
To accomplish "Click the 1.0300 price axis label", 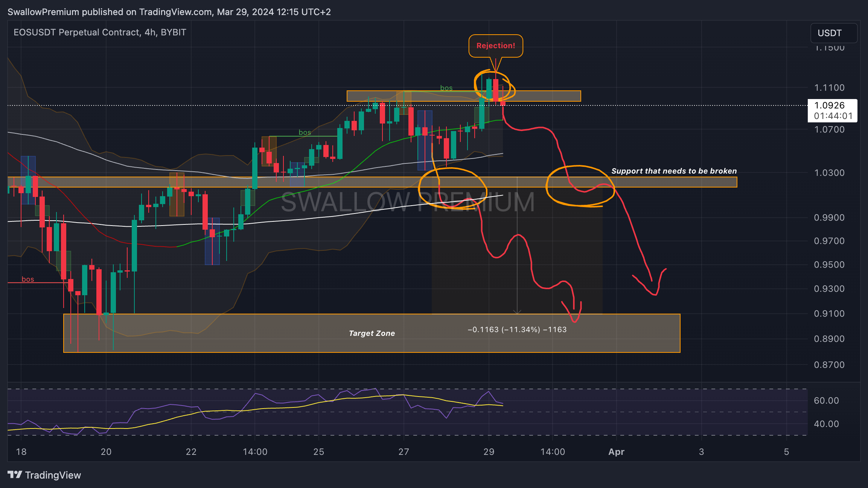I will click(x=829, y=173).
